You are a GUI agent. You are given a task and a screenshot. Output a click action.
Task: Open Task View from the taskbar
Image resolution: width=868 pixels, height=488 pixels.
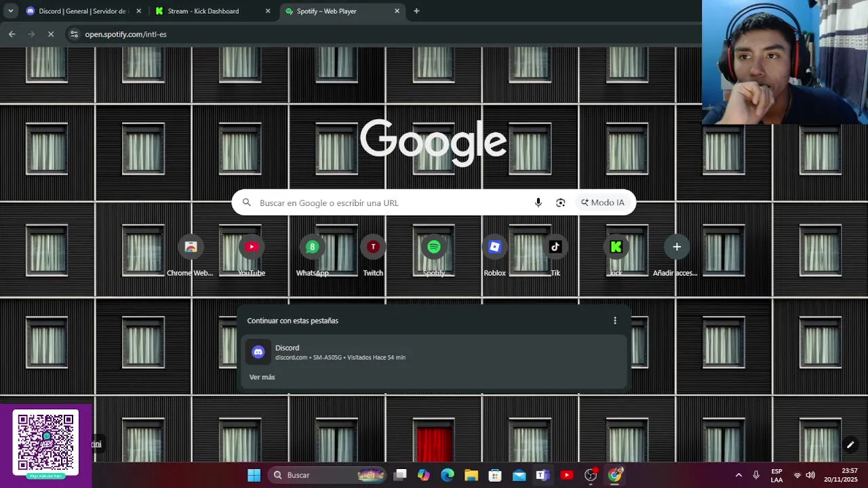click(x=400, y=475)
